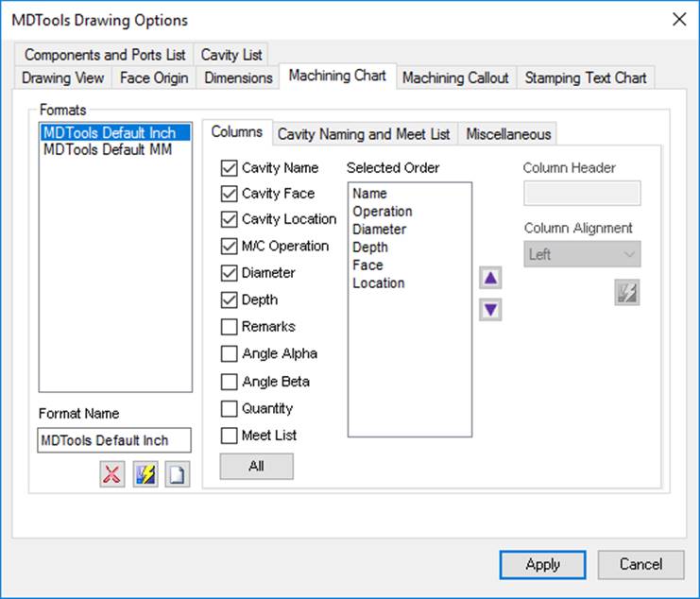Open Cavity Naming and Meet List sub-tab
The image size is (700, 599).
(x=364, y=134)
